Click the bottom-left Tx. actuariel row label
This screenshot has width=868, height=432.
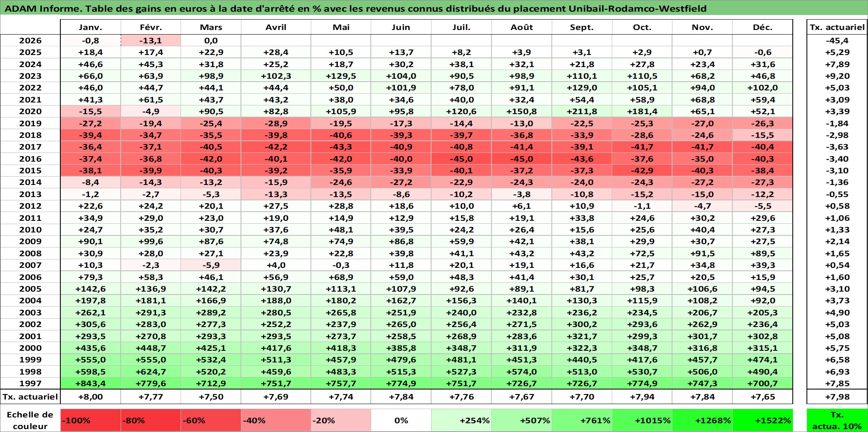click(x=30, y=397)
